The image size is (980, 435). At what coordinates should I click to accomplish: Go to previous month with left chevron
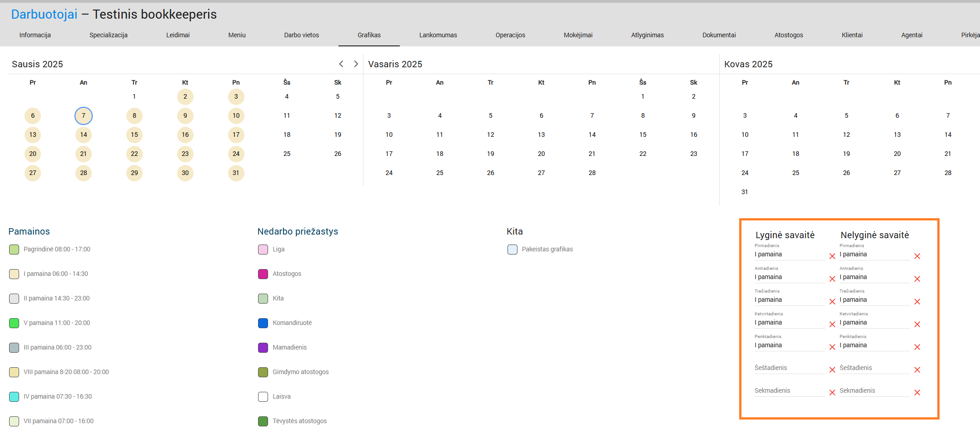(341, 64)
